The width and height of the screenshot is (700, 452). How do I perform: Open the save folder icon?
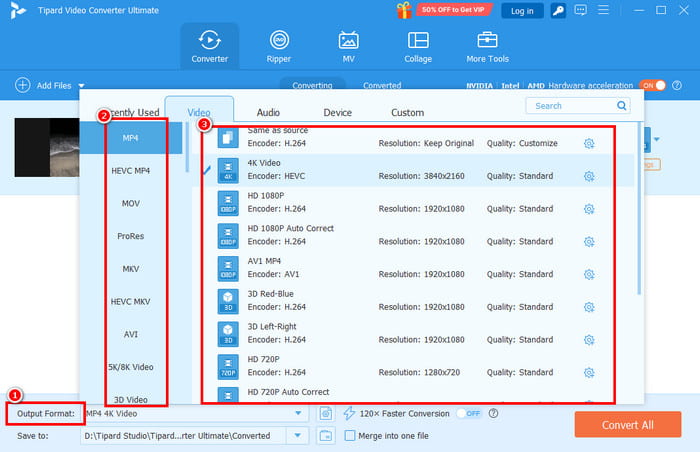tap(326, 435)
